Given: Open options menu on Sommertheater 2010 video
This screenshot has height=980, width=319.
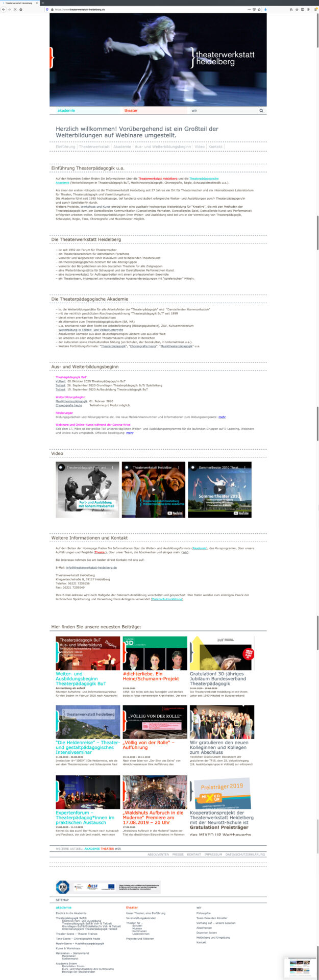Looking at the screenshot, I should (x=244, y=467).
